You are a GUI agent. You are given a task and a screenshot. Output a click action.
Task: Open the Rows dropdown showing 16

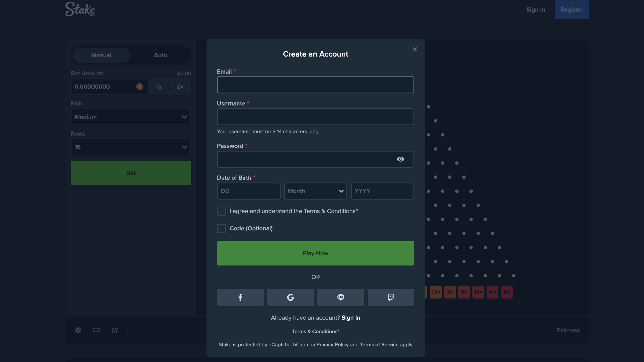(131, 147)
